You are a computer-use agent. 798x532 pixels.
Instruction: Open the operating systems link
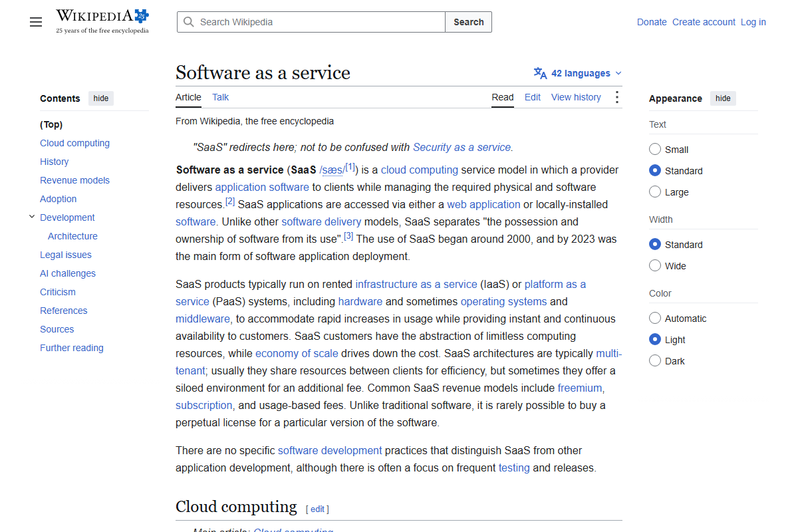pos(504,301)
